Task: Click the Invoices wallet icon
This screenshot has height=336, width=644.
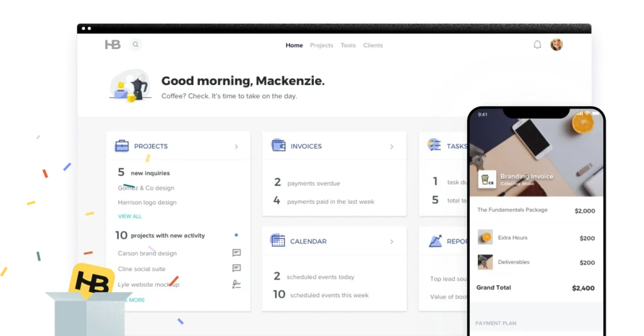Action: (x=278, y=145)
